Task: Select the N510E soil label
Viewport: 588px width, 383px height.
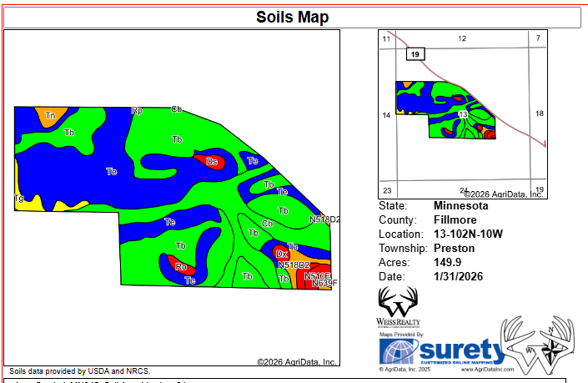Action: 317,276
